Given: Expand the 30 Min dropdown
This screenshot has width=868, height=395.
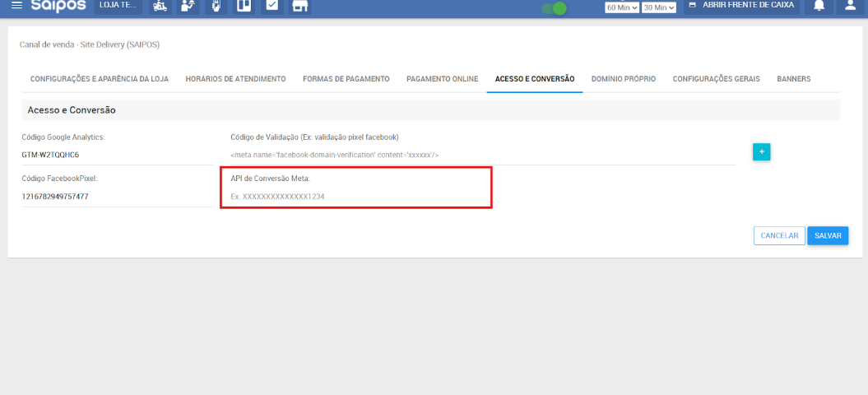Looking at the screenshot, I should pos(658,7).
